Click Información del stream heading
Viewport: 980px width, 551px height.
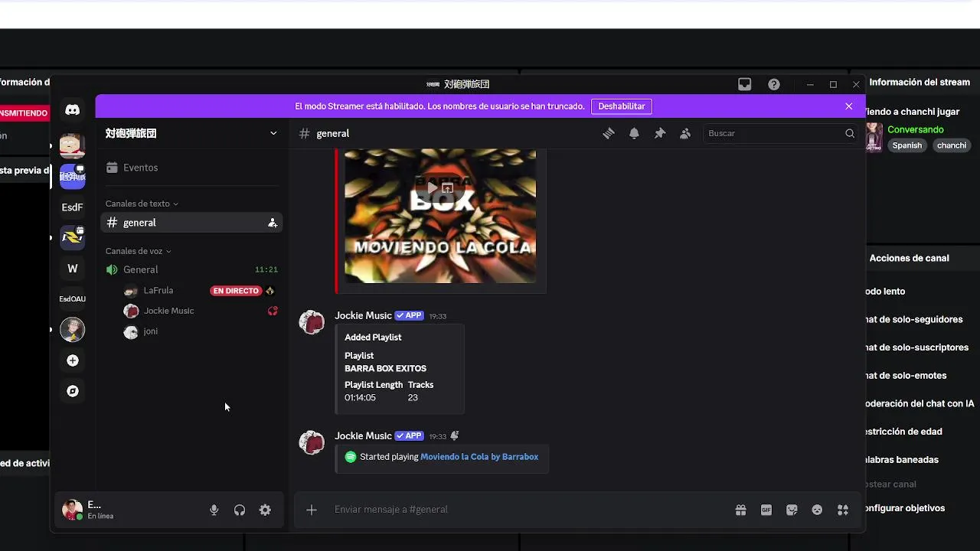pyautogui.click(x=920, y=82)
